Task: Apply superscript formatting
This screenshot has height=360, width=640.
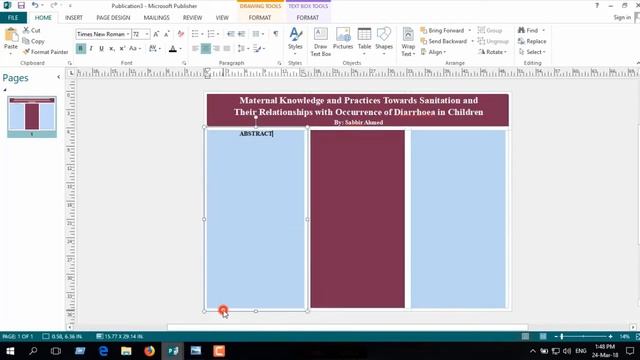Action: 122,49
